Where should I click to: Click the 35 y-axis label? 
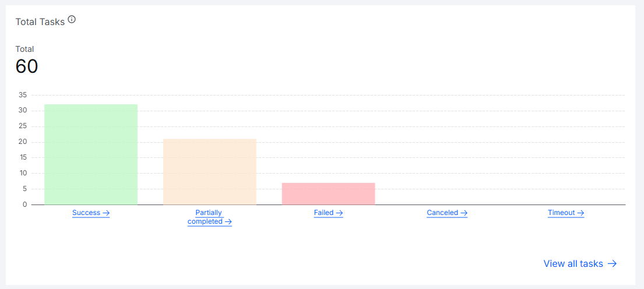[23, 95]
